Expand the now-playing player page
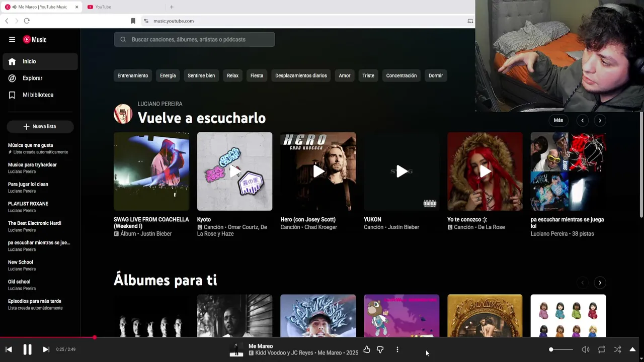Image resolution: width=644 pixels, height=362 pixels. [632, 349]
